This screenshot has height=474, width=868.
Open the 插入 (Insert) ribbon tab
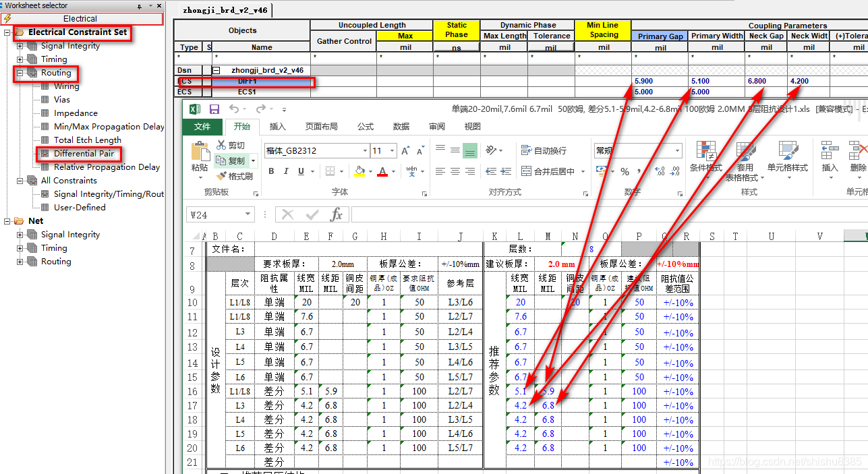pyautogui.click(x=277, y=126)
